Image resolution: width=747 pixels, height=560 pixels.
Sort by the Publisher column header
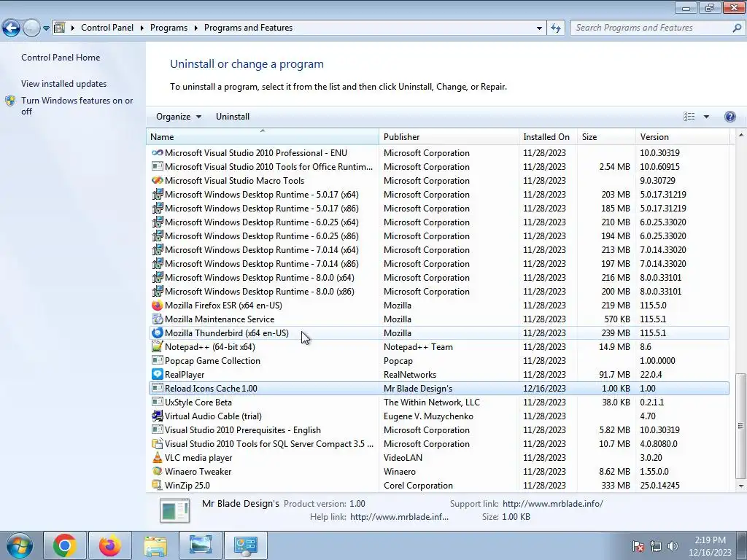449,136
